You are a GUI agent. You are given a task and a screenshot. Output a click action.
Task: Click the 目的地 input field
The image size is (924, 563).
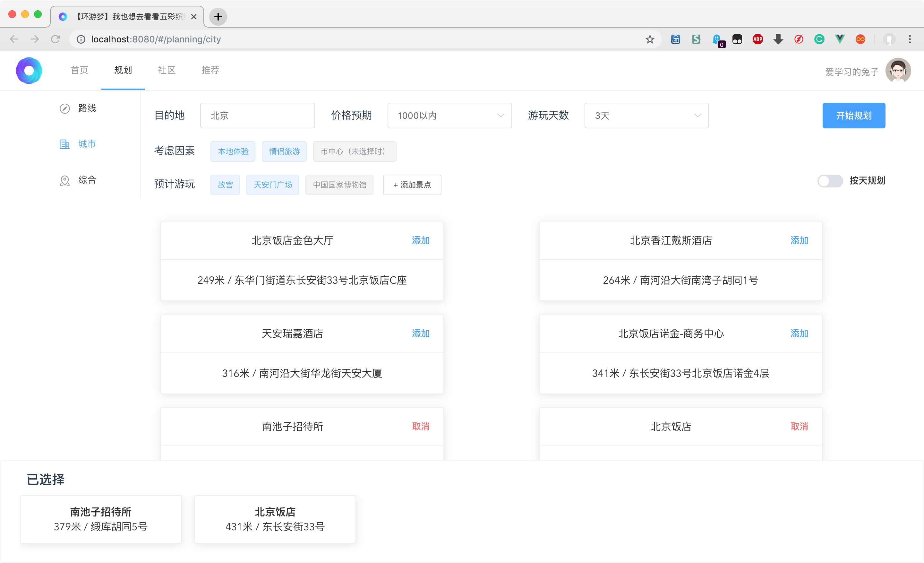pyautogui.click(x=257, y=116)
